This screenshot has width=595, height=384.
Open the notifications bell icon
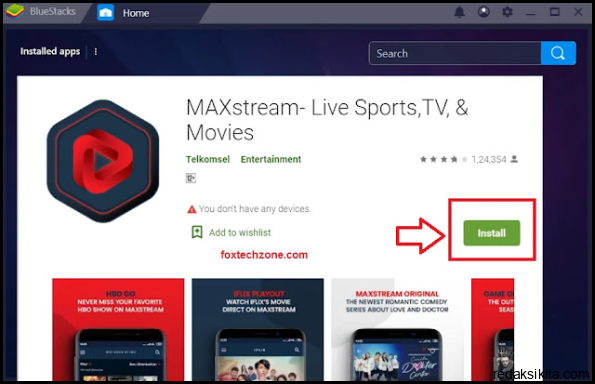pos(460,12)
